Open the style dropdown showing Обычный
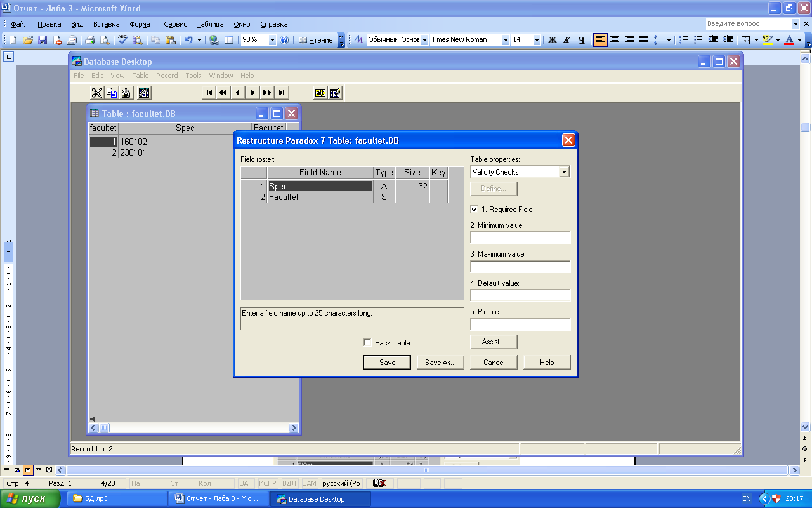The height and width of the screenshot is (508, 812). click(424, 40)
